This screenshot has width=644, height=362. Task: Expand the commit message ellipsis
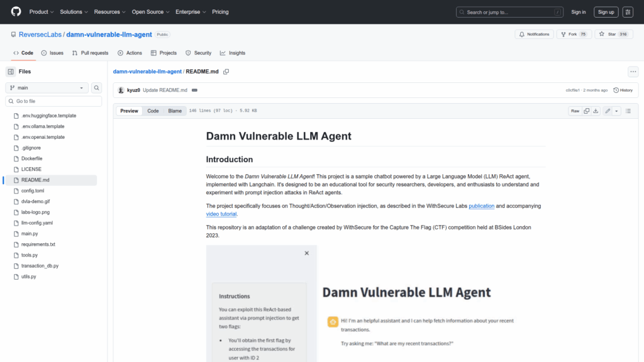point(195,90)
